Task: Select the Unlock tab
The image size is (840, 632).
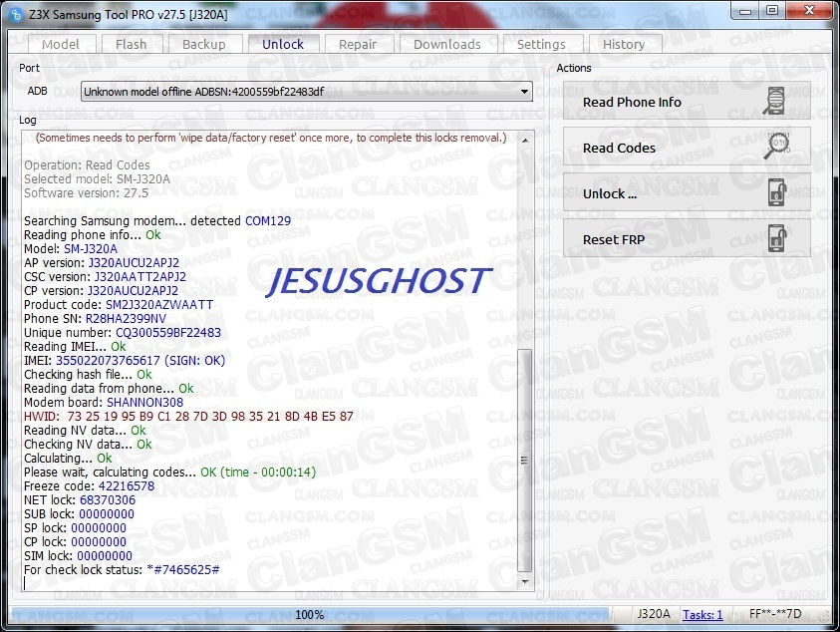Action: click(283, 44)
